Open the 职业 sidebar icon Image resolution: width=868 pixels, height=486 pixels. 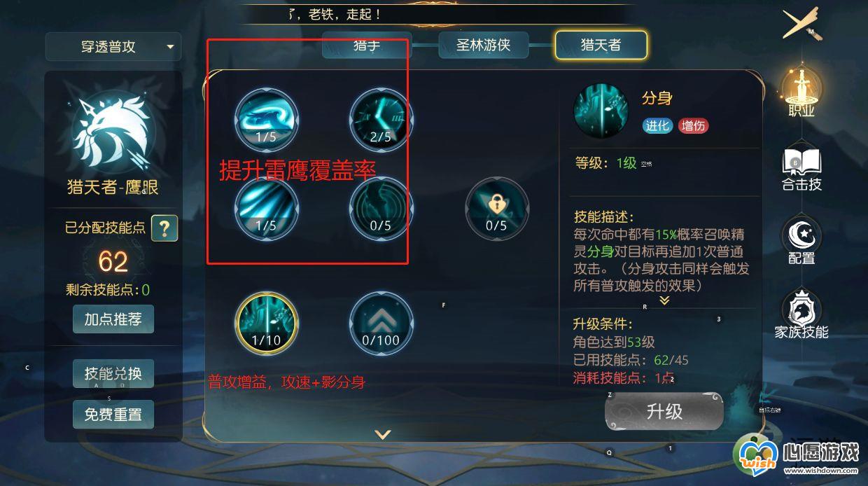(x=801, y=91)
